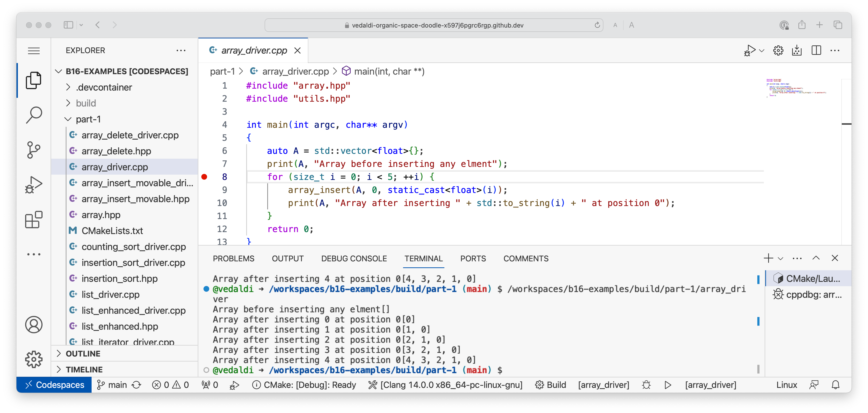The image size is (868, 413).
Task: Switch to the DEBUG CONSOLE tab
Action: (354, 258)
